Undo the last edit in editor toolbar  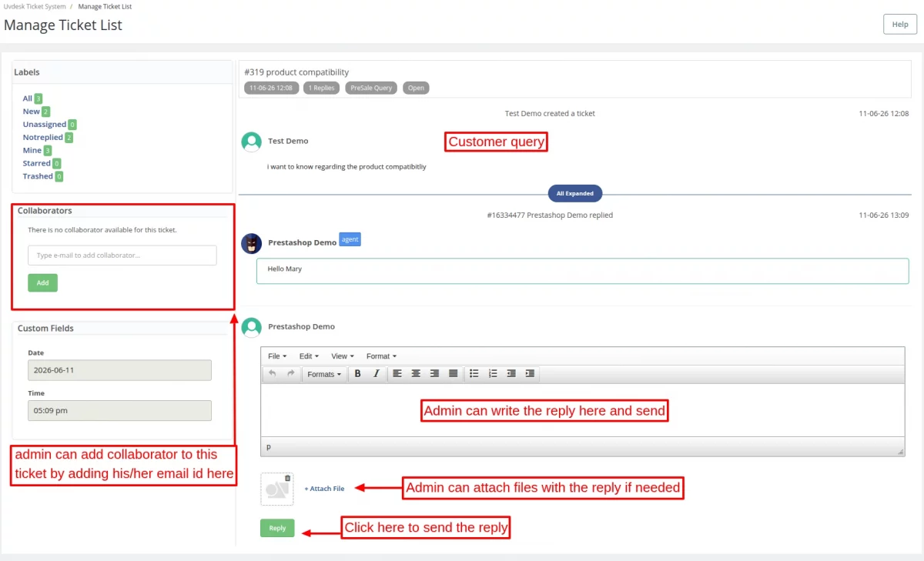pyautogui.click(x=272, y=374)
